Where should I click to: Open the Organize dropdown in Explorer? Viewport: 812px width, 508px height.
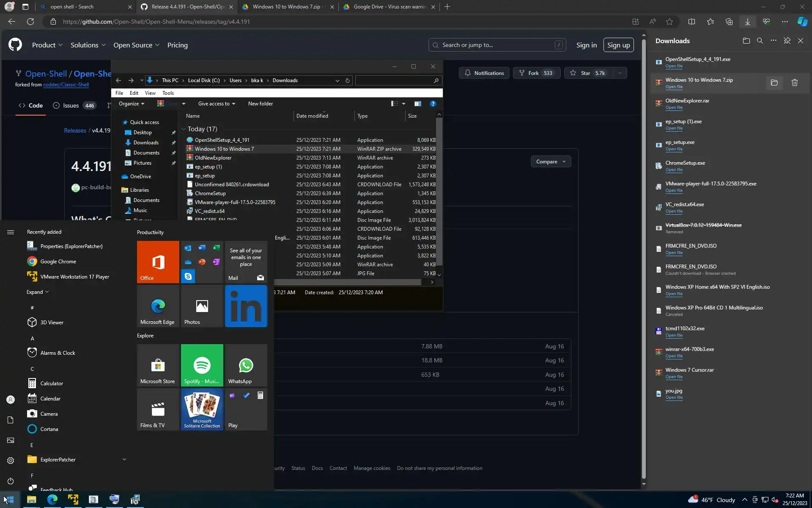click(x=131, y=104)
